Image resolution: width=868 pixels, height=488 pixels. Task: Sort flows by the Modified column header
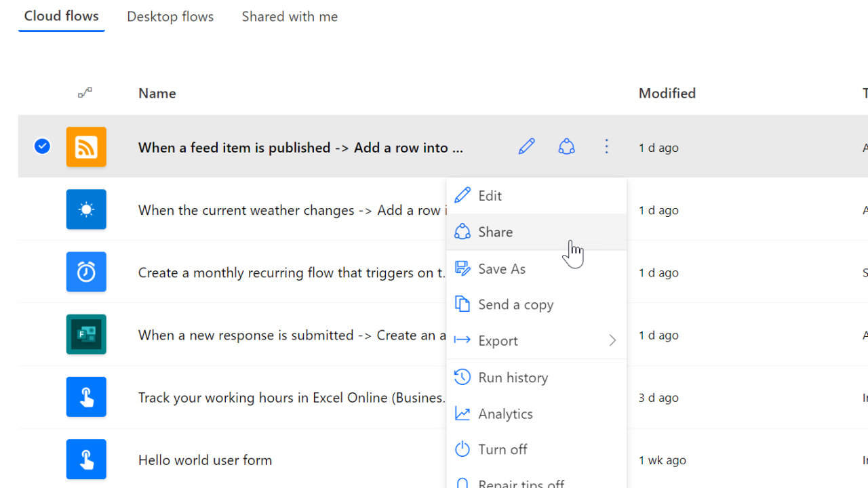tap(667, 94)
